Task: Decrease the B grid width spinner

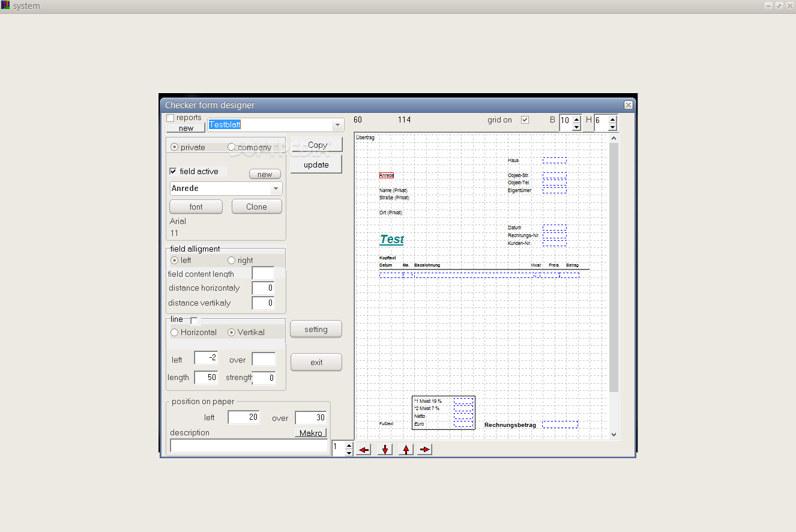Action: (x=577, y=127)
